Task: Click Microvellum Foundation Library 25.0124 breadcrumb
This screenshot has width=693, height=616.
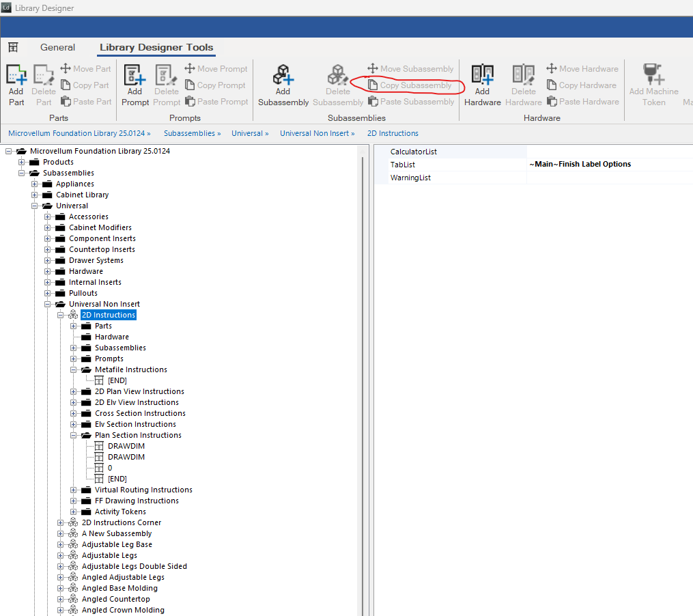Action: [76, 133]
